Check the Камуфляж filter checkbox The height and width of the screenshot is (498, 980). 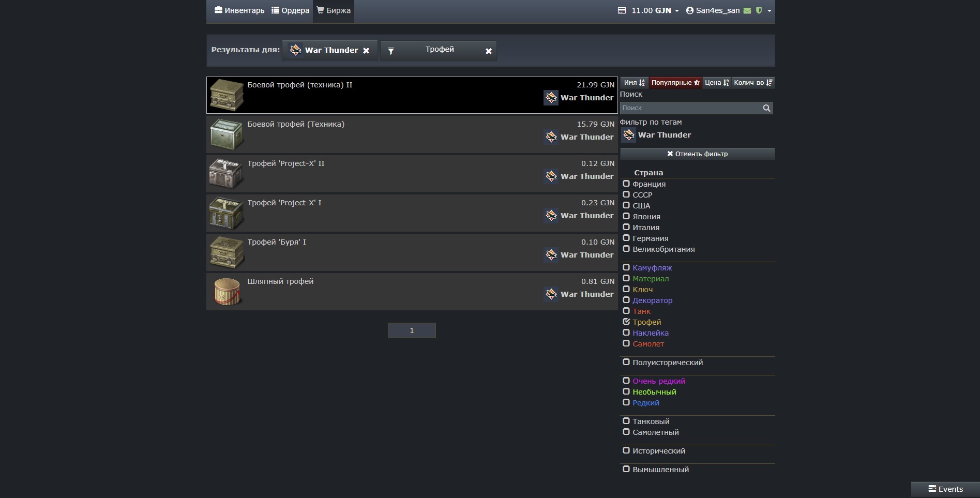coord(626,267)
